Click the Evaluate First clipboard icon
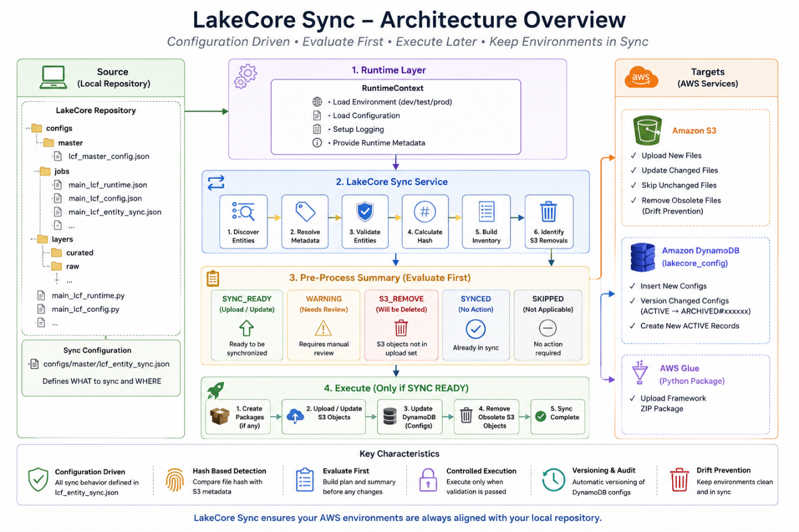Screen dimensions: 799x532 [304, 480]
